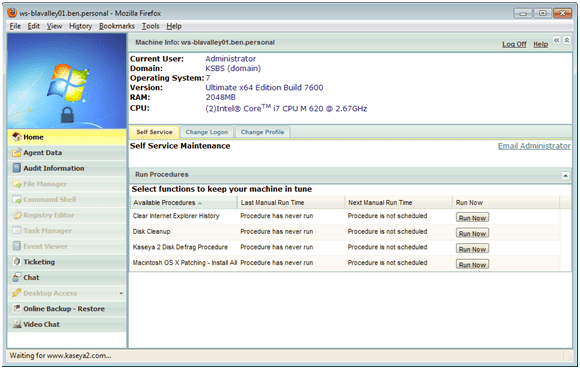The height and width of the screenshot is (369, 580).
Task: Click the KSBS (domain) value
Action: point(233,68)
